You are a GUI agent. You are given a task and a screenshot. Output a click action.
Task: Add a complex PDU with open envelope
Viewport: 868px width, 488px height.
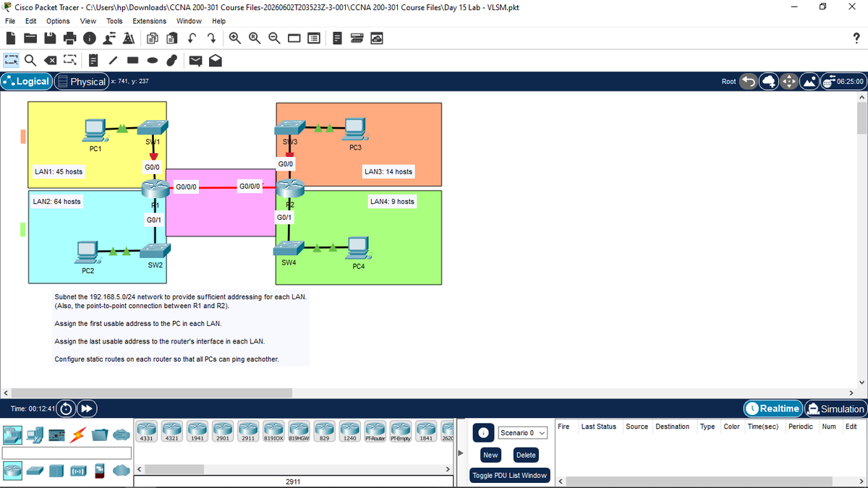tap(215, 61)
